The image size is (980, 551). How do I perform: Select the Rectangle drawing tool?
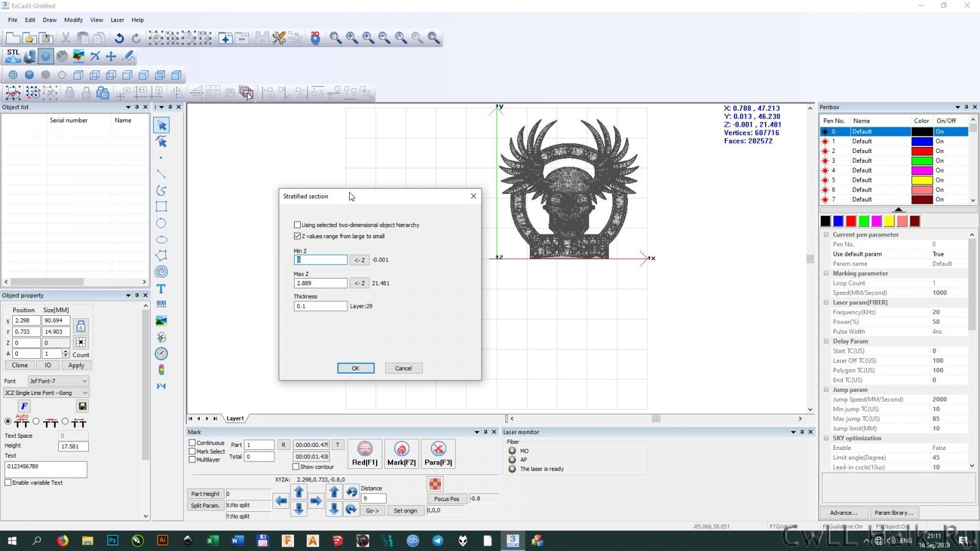pos(161,207)
